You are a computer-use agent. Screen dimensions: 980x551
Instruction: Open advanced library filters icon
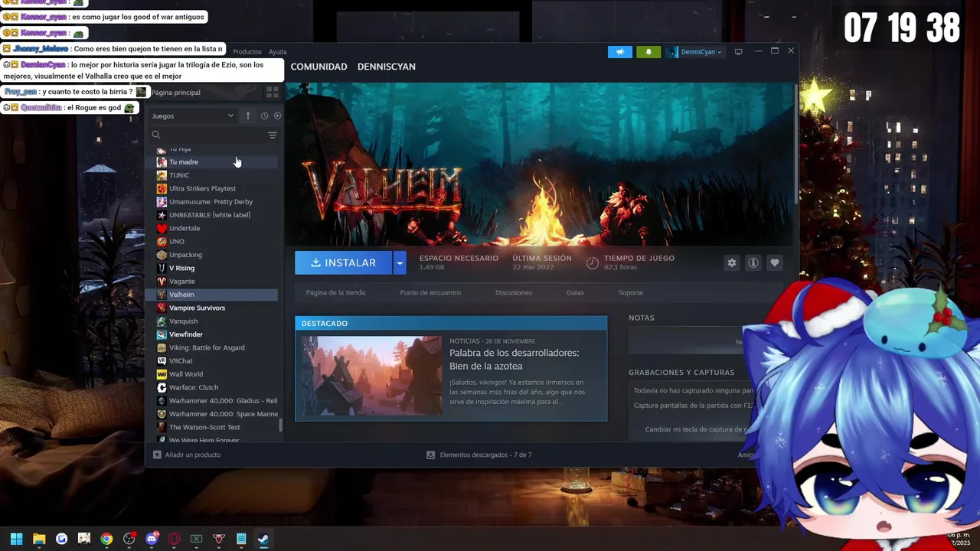272,135
